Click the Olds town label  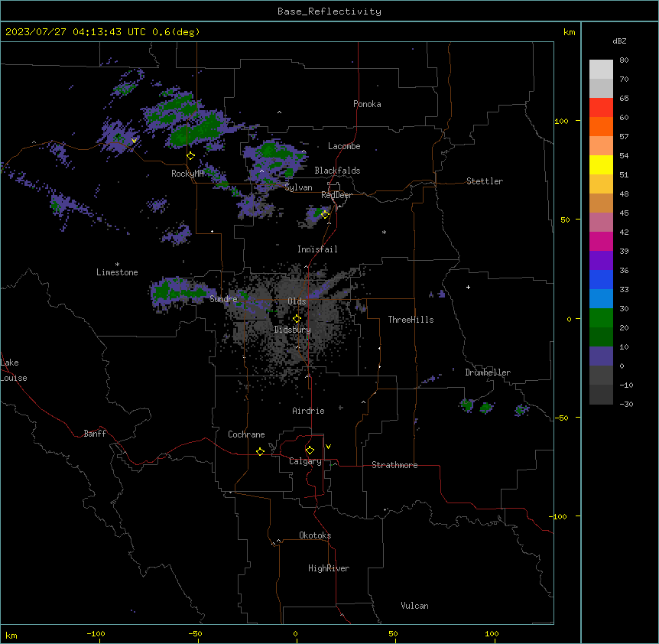click(297, 301)
